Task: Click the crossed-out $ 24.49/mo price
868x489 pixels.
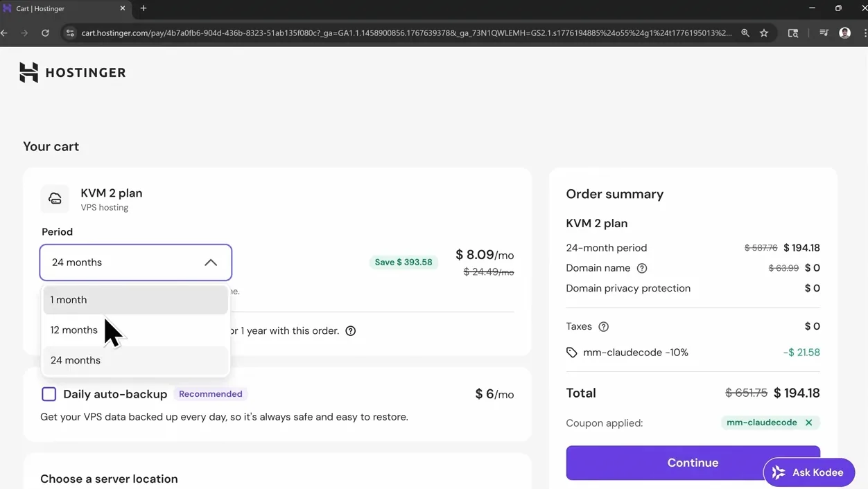Action: [489, 272]
